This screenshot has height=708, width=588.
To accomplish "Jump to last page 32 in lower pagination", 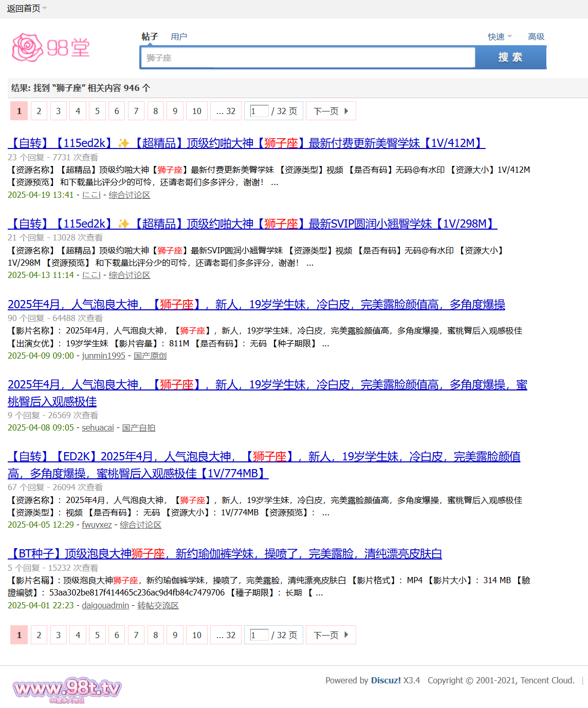I will point(226,635).
